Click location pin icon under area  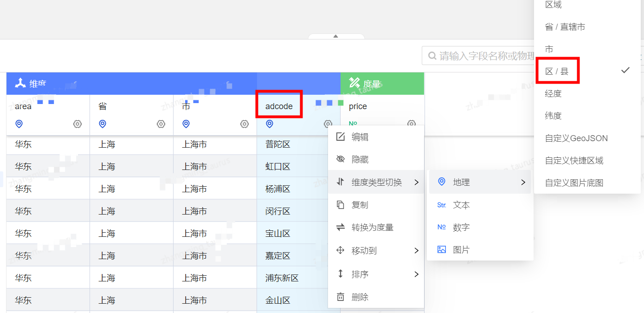coord(19,124)
